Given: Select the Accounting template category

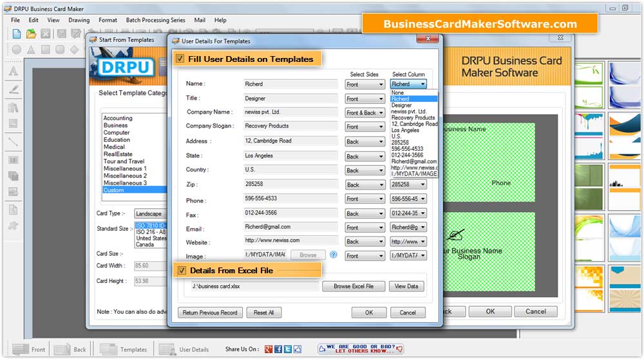Looking at the screenshot, I should click(118, 118).
